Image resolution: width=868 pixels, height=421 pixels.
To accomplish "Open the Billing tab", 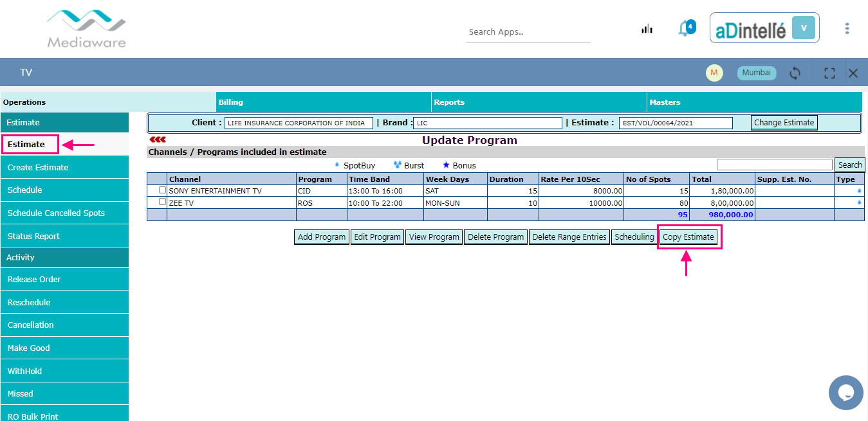I will (324, 102).
